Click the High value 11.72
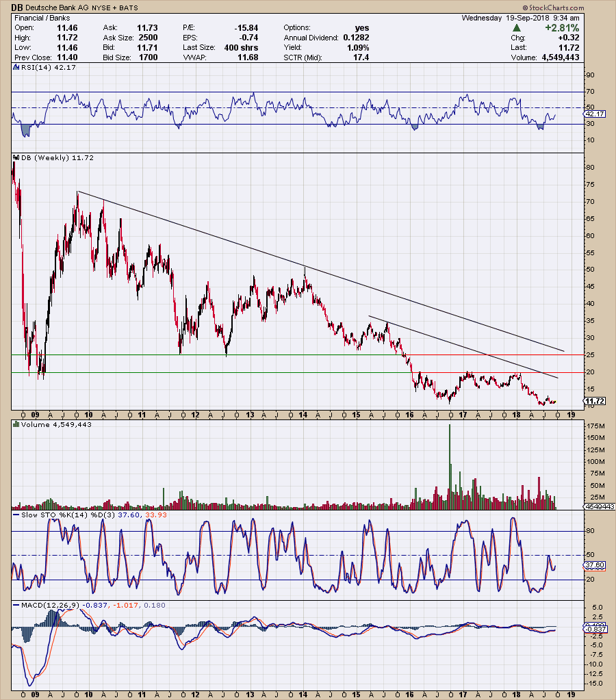This screenshot has width=616, height=700. pyautogui.click(x=67, y=38)
